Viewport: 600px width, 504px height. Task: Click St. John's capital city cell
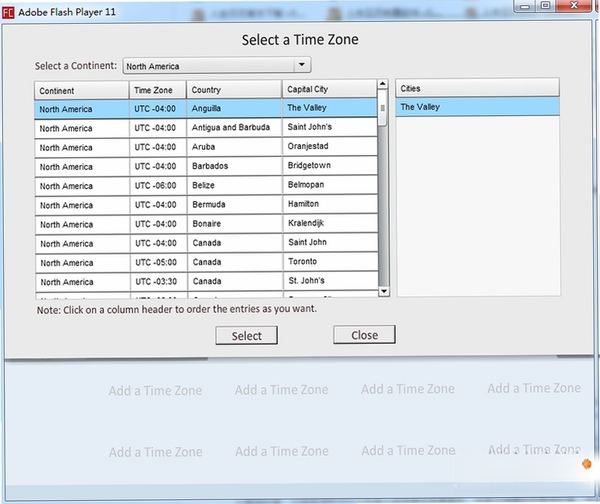point(331,281)
